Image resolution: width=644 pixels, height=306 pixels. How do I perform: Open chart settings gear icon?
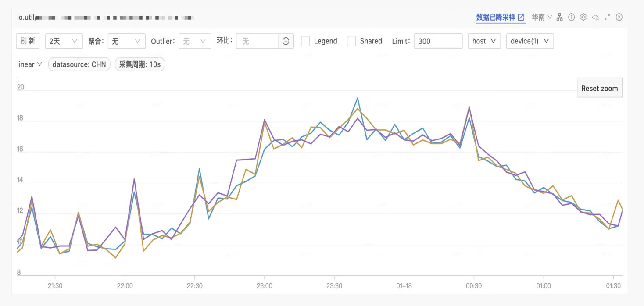pyautogui.click(x=583, y=17)
